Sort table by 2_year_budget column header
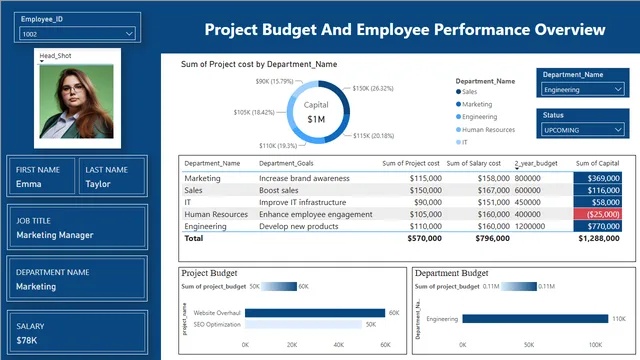The height and width of the screenshot is (360, 640). pyautogui.click(x=536, y=163)
